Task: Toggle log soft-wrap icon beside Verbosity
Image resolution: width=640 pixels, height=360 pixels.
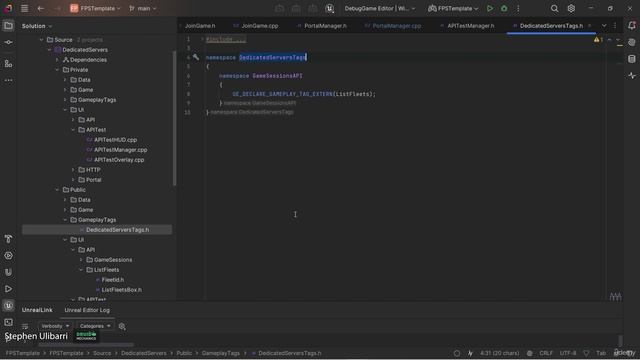Action: click(x=25, y=326)
